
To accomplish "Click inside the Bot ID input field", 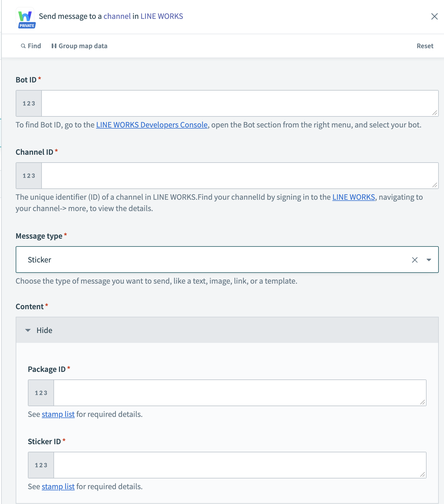I will pos(238,103).
